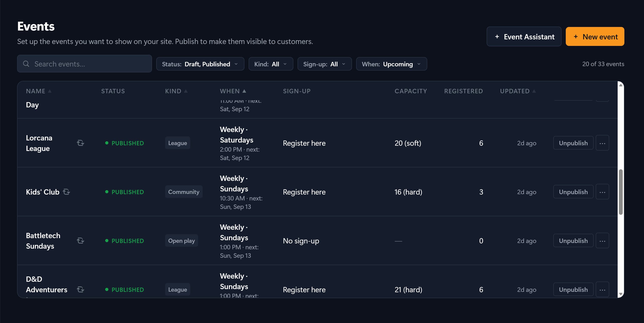Open the Kind filter dropdown
644x323 pixels.
point(271,64)
